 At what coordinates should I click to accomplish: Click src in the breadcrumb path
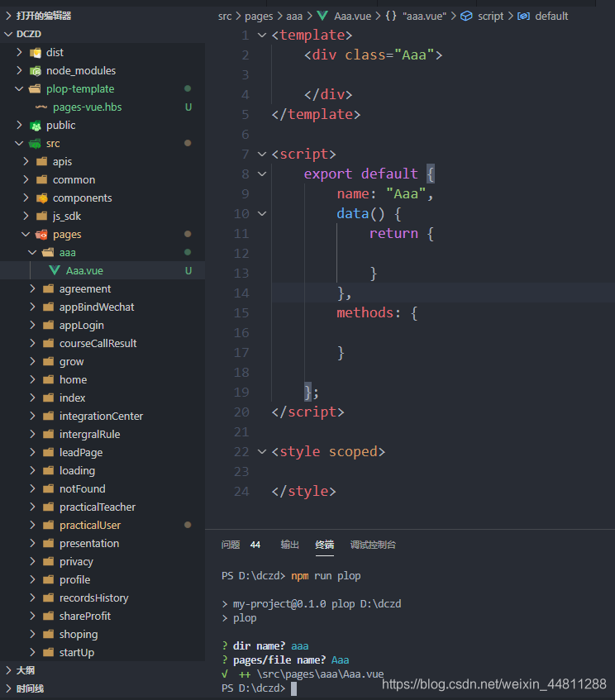pos(225,16)
